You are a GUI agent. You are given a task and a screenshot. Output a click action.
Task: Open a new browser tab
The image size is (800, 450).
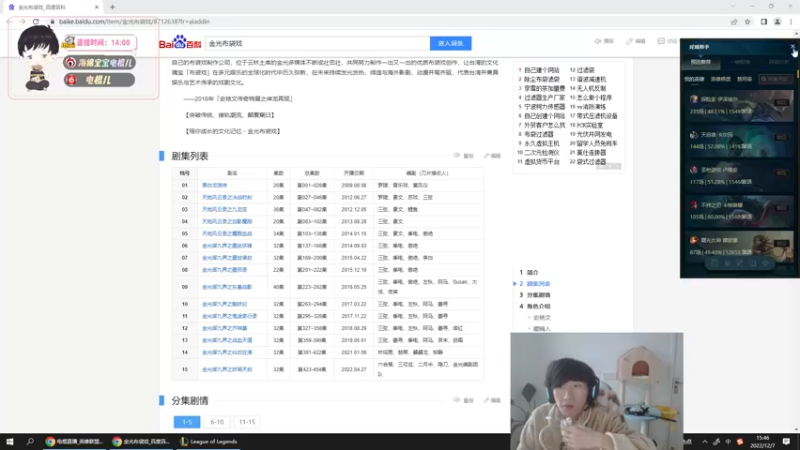112,7
